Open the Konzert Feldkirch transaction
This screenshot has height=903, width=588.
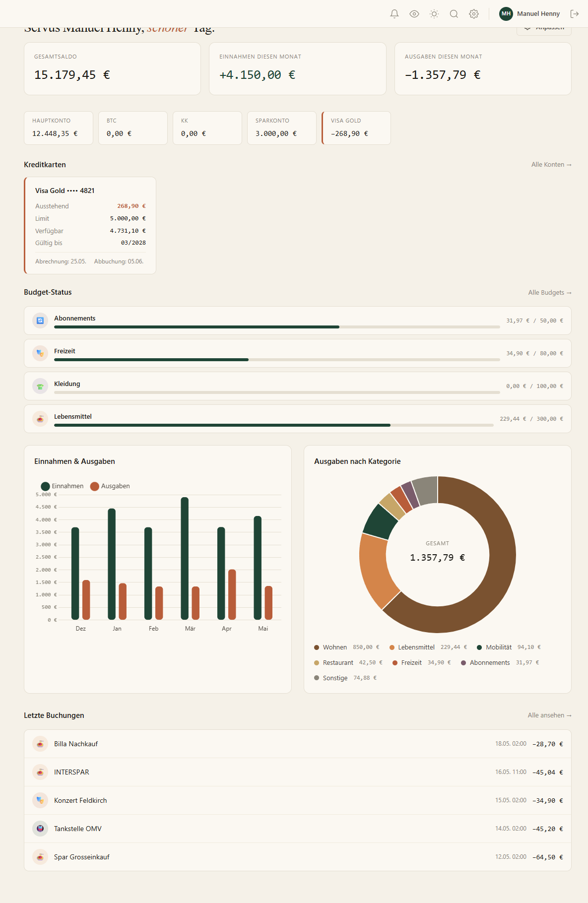[x=298, y=800]
